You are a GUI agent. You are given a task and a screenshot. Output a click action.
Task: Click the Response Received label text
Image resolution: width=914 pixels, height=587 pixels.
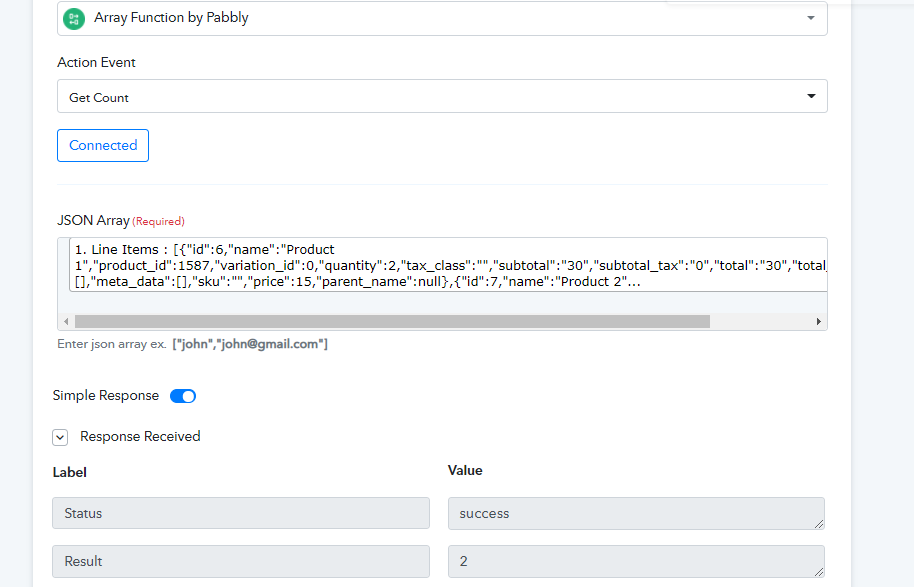(140, 437)
